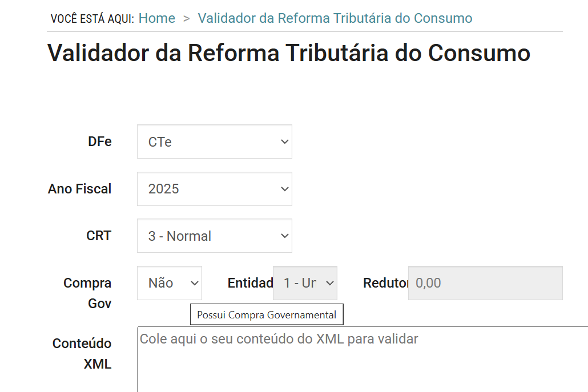Expand the Ano Fiscal dropdown set to 2025
This screenshot has width=588, height=392.
214,189
